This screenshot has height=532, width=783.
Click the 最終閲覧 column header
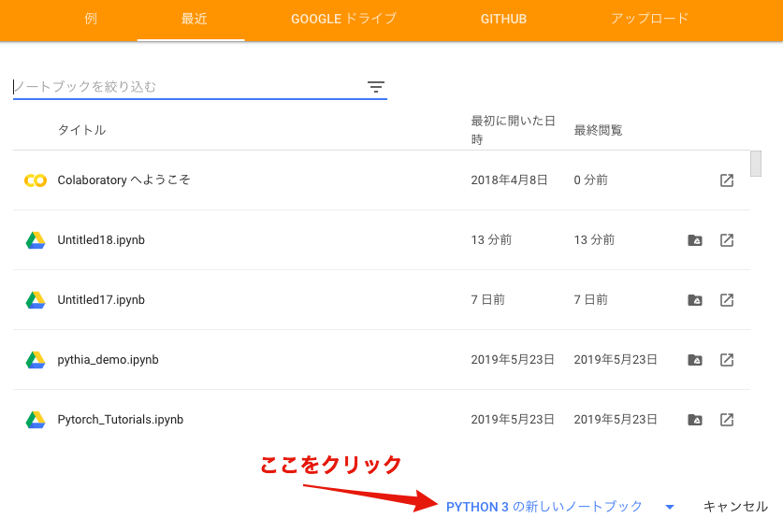[x=598, y=130]
